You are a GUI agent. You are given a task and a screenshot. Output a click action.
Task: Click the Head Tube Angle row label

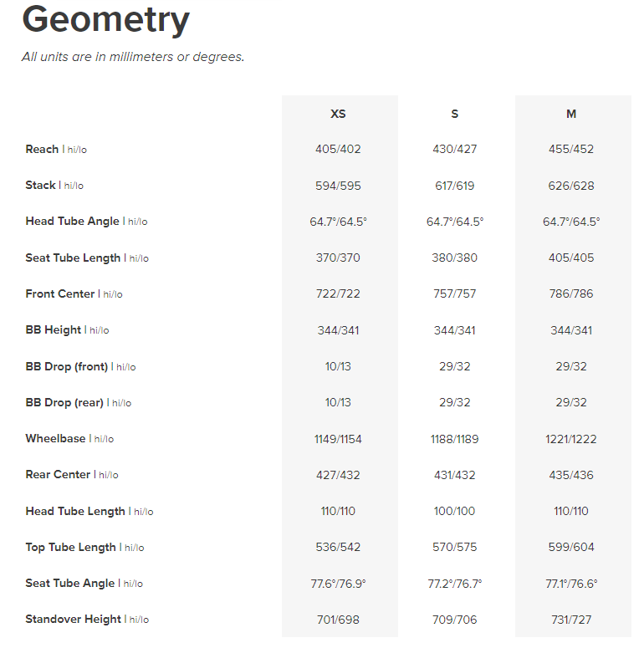point(73,222)
